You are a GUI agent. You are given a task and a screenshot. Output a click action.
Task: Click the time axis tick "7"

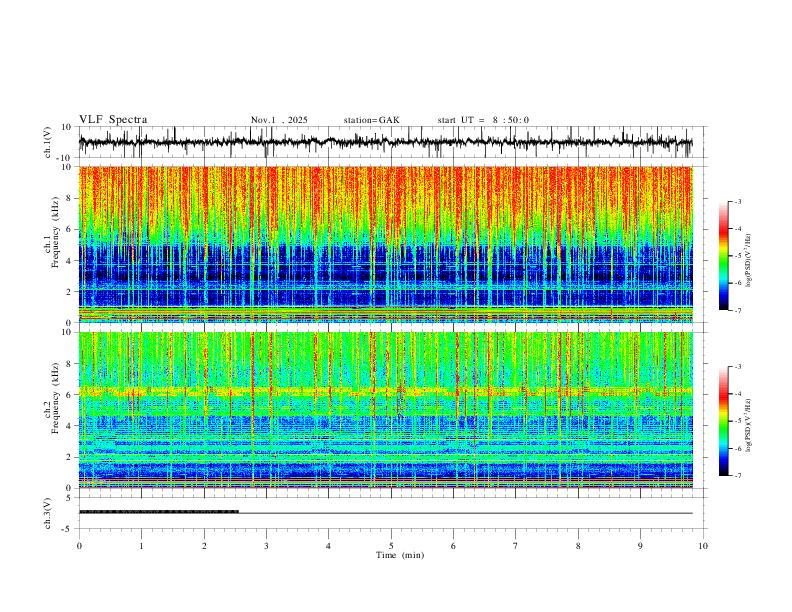[516, 546]
